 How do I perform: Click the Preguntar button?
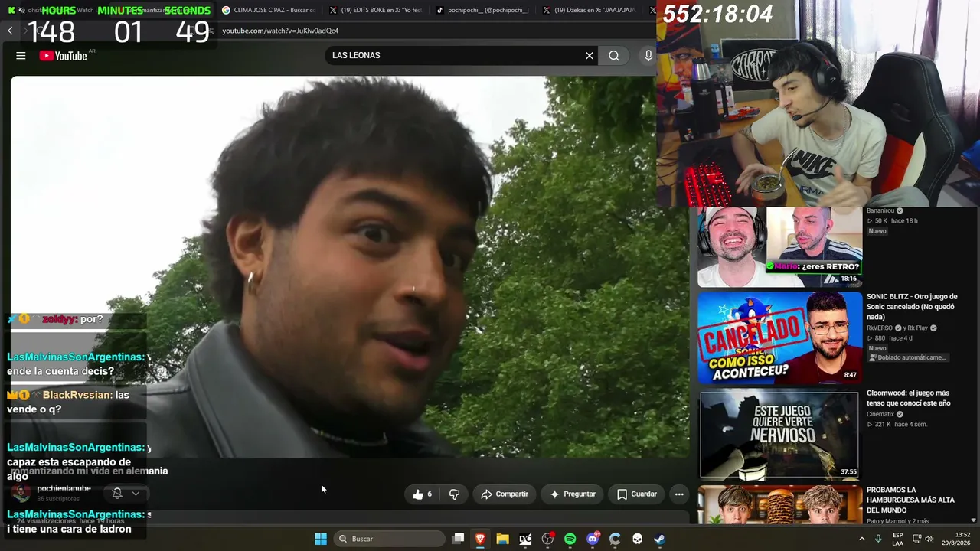coord(573,494)
